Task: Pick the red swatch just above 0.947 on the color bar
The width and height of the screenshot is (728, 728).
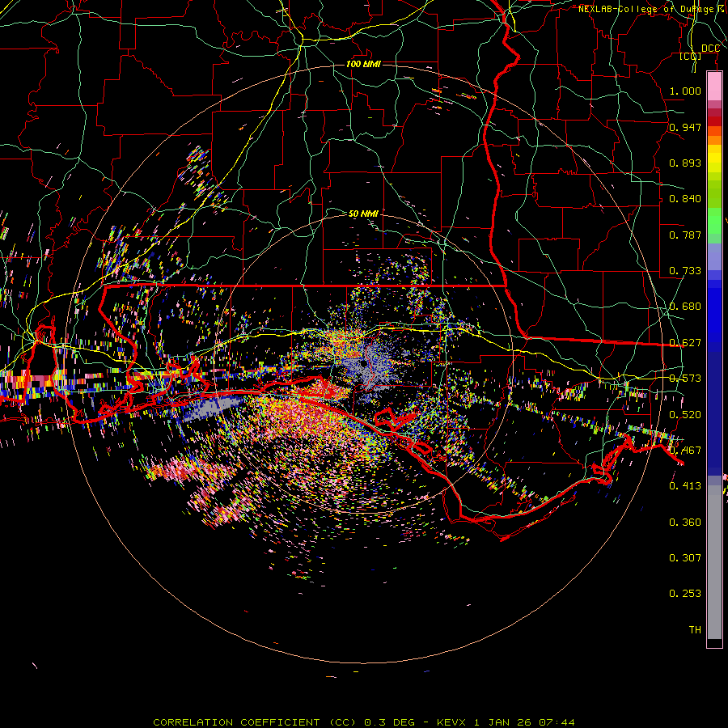Action: (x=714, y=121)
